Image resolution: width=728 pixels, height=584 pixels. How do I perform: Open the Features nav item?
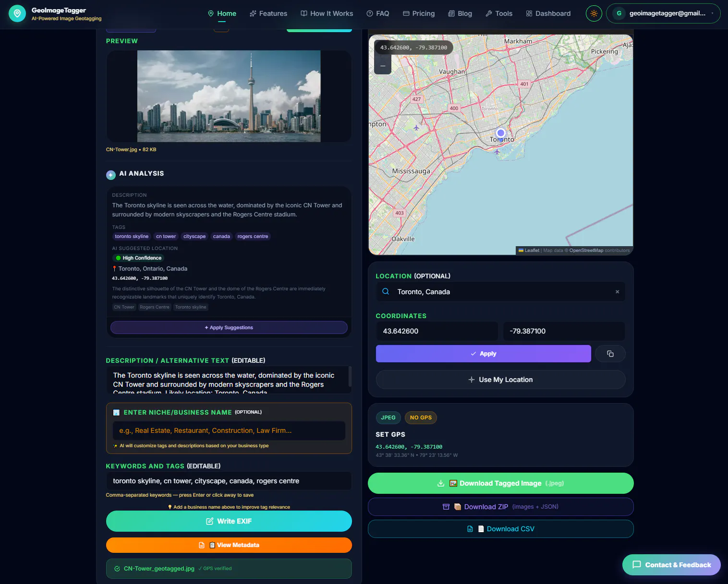tap(268, 13)
